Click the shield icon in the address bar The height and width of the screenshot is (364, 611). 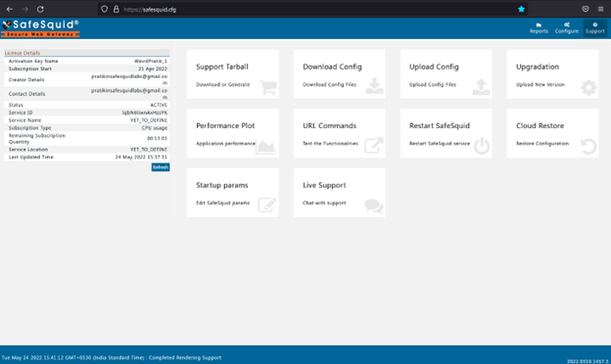click(104, 9)
